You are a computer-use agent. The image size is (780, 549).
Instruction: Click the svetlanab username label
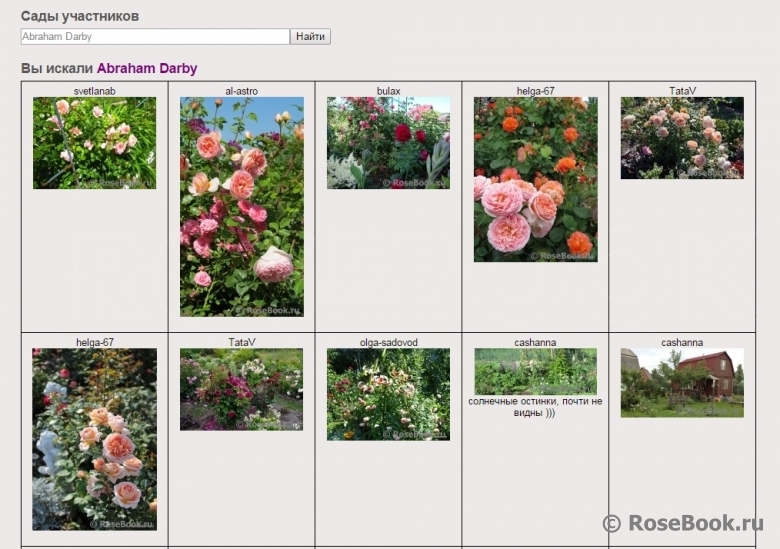94,91
